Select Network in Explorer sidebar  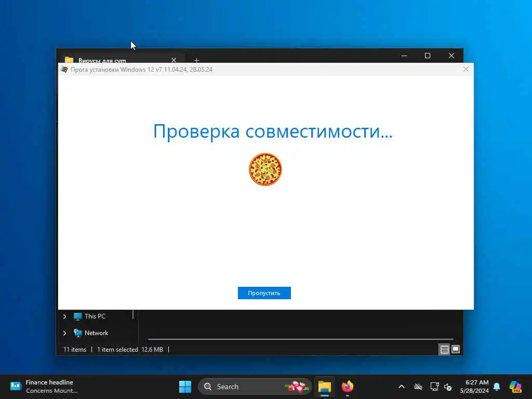point(96,333)
